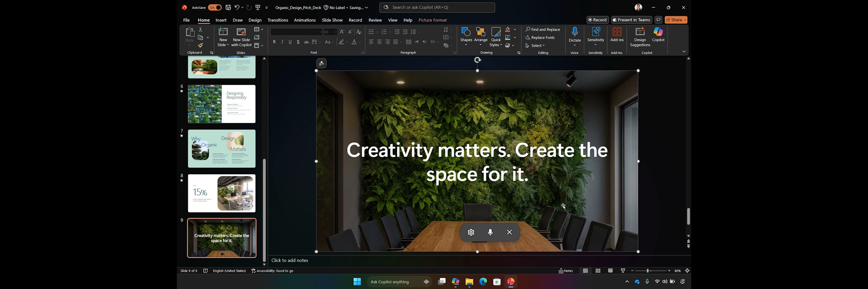
Task: Click the Format Painter brush icon
Action: [201, 45]
